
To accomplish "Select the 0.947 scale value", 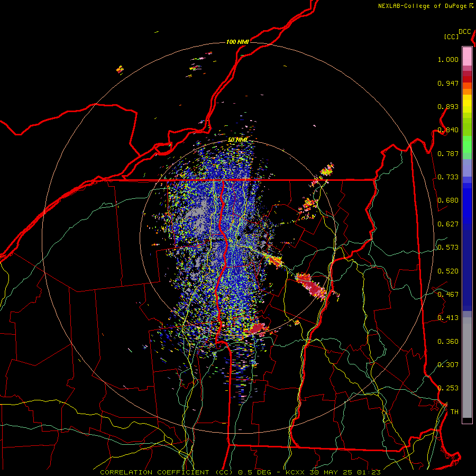I will point(448,83).
